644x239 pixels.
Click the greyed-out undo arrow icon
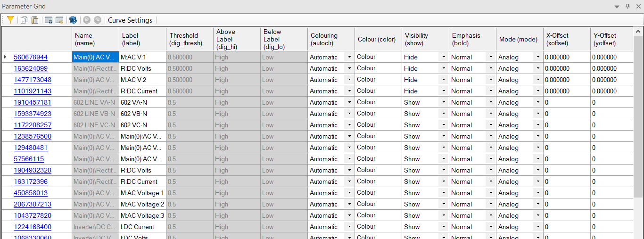pos(86,20)
